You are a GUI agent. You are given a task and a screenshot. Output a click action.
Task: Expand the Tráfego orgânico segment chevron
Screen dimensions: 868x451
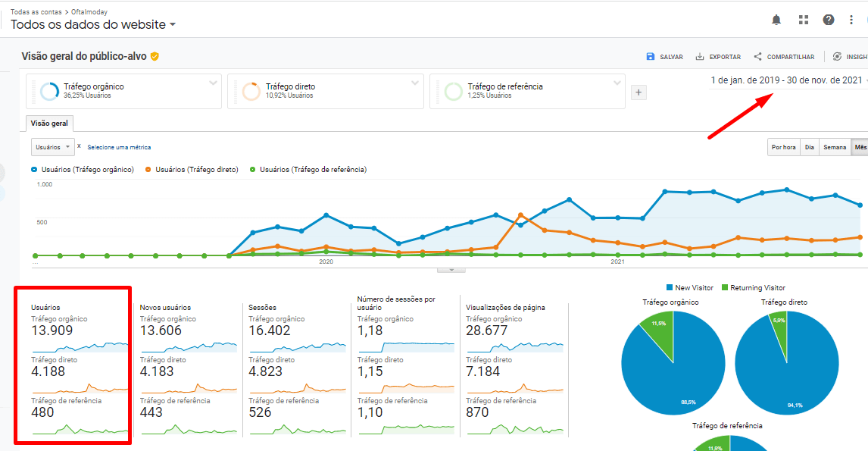pyautogui.click(x=214, y=83)
